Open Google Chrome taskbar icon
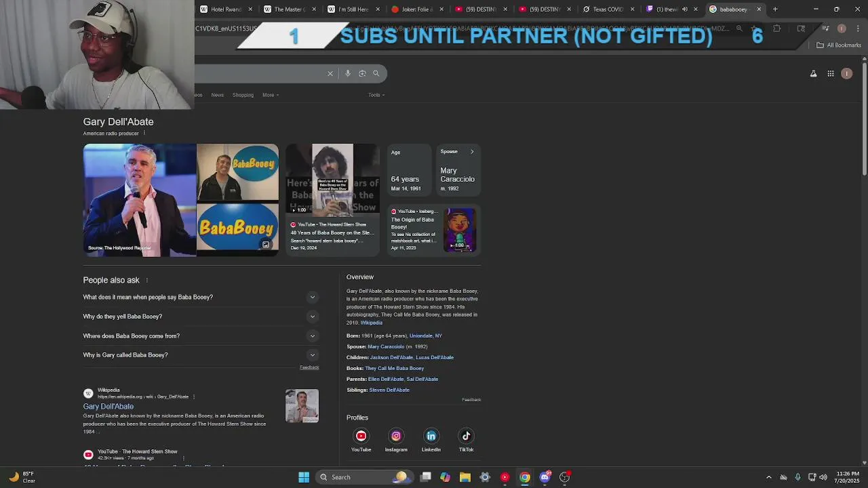The image size is (868, 488). 525,477
